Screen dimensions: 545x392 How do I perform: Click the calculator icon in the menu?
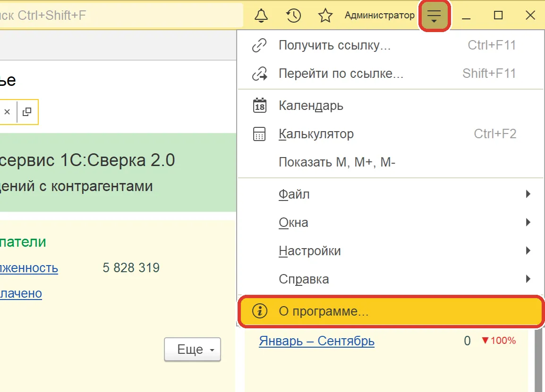click(x=259, y=134)
